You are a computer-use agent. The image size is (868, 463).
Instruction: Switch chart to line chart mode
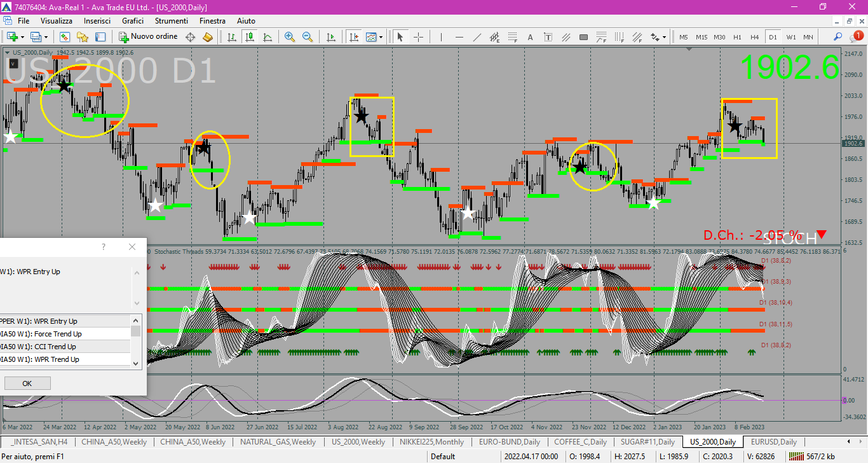click(x=268, y=37)
